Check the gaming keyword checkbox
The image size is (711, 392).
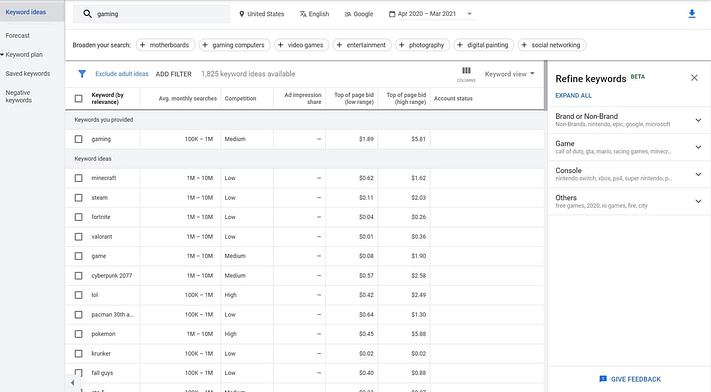click(78, 139)
